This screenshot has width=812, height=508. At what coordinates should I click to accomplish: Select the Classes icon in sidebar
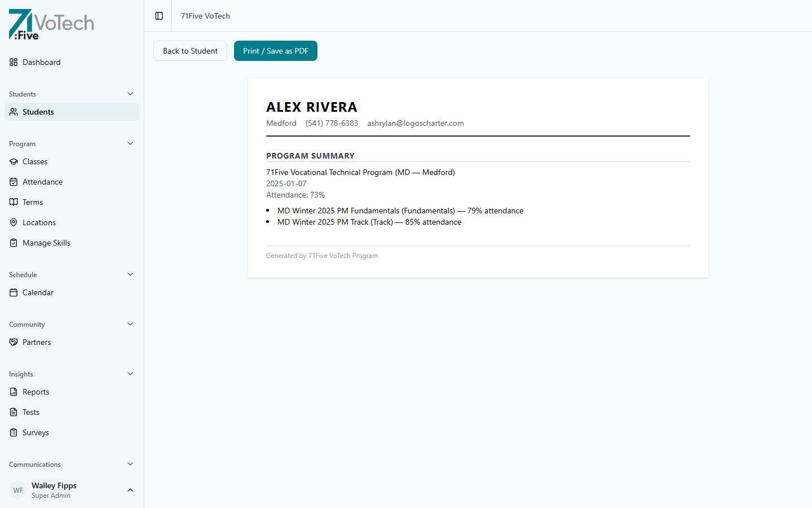[x=13, y=161]
